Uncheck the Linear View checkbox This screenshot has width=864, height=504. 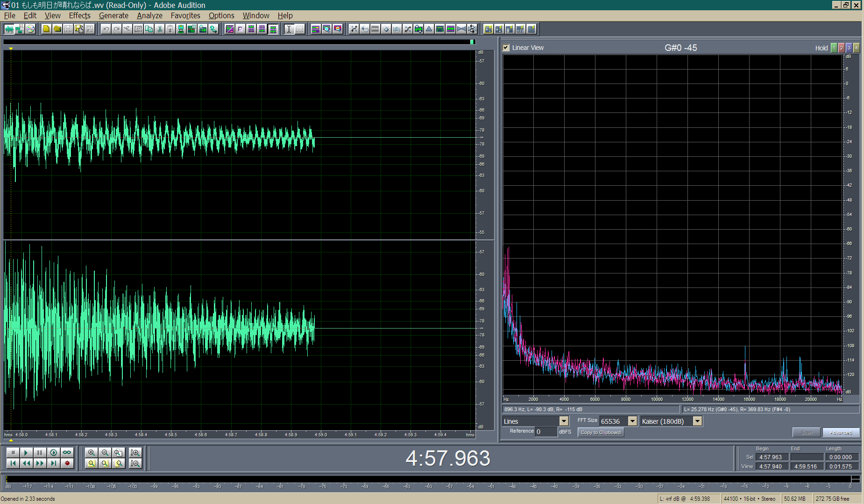pos(506,48)
